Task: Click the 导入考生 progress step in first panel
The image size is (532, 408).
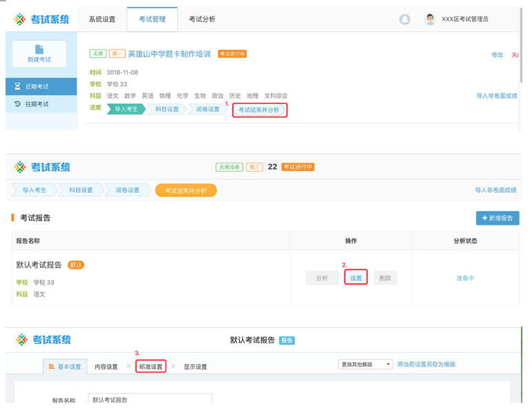Action: click(125, 109)
